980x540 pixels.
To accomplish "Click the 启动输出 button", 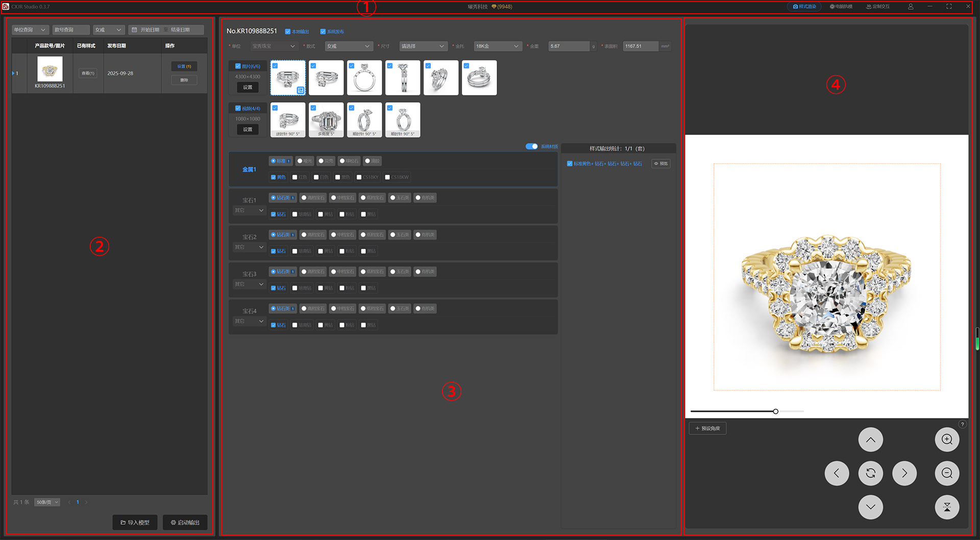I will [x=185, y=522].
